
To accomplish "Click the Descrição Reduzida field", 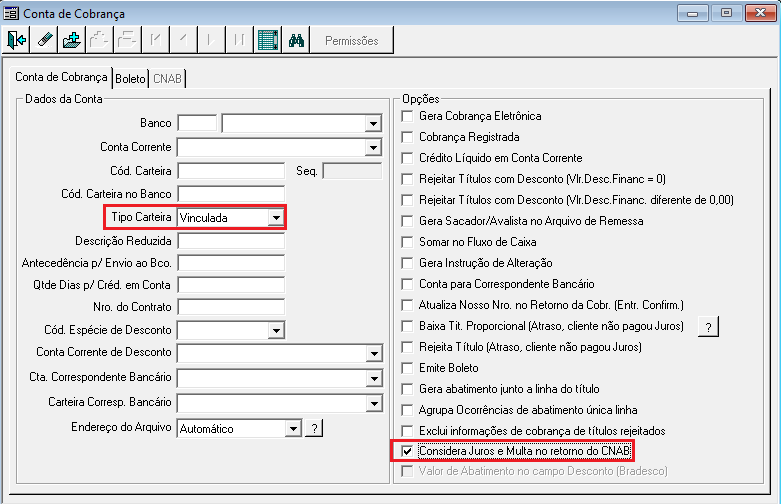I will coord(231,241).
